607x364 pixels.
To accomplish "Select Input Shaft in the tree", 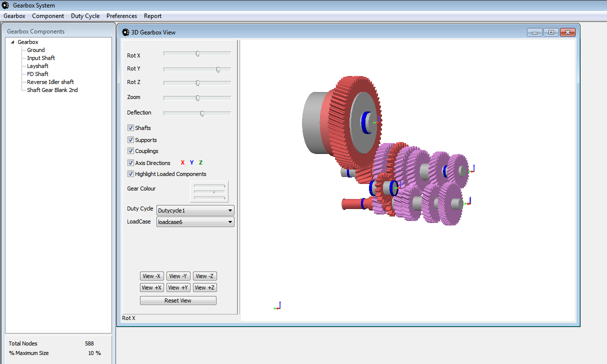I will pos(41,58).
